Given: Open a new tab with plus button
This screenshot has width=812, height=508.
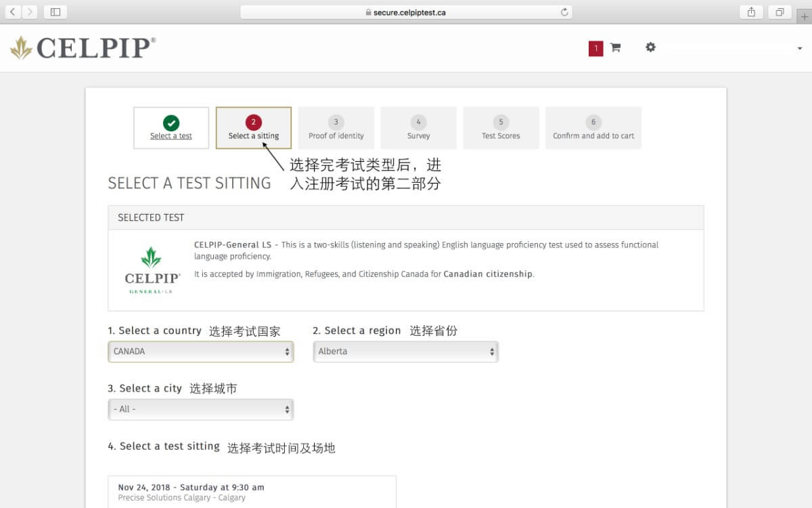Looking at the screenshot, I should pos(805,17).
